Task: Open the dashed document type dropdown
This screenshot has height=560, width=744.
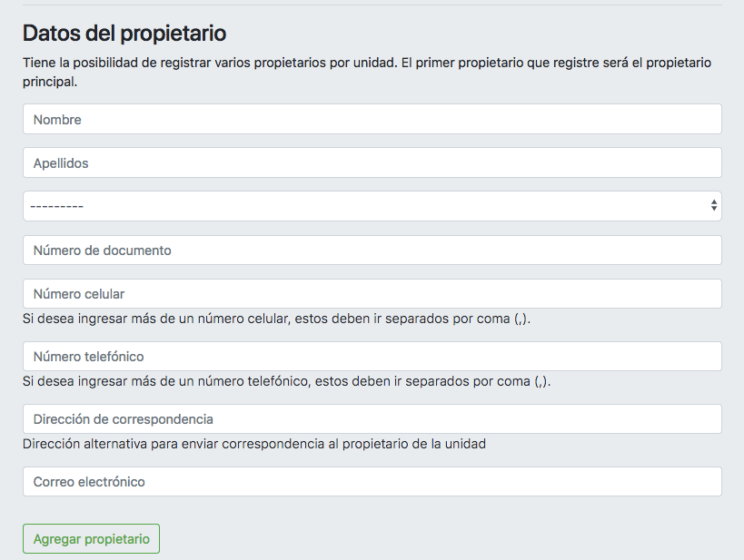Action: tap(372, 206)
